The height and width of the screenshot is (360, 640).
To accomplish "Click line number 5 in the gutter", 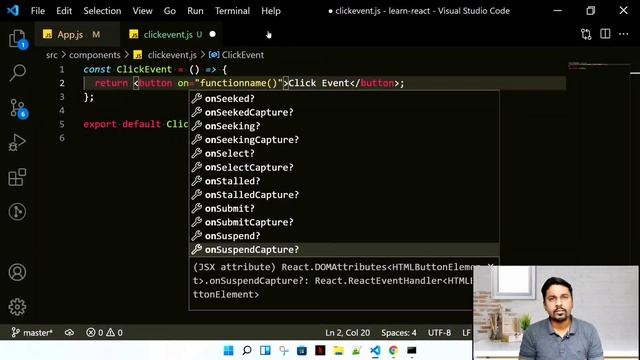I will (x=62, y=124).
